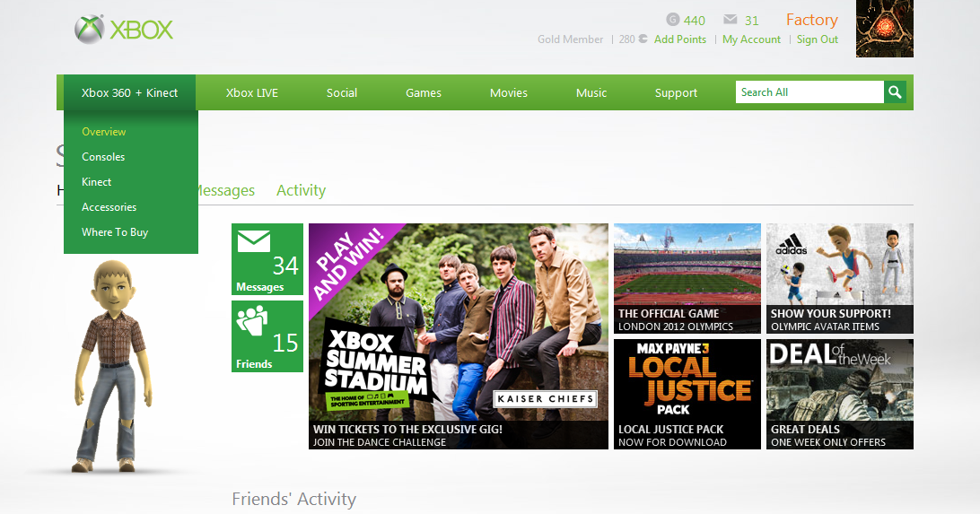The width and height of the screenshot is (980, 514).
Task: Open the Xbox 360 + Kinect menu
Action: pos(129,92)
